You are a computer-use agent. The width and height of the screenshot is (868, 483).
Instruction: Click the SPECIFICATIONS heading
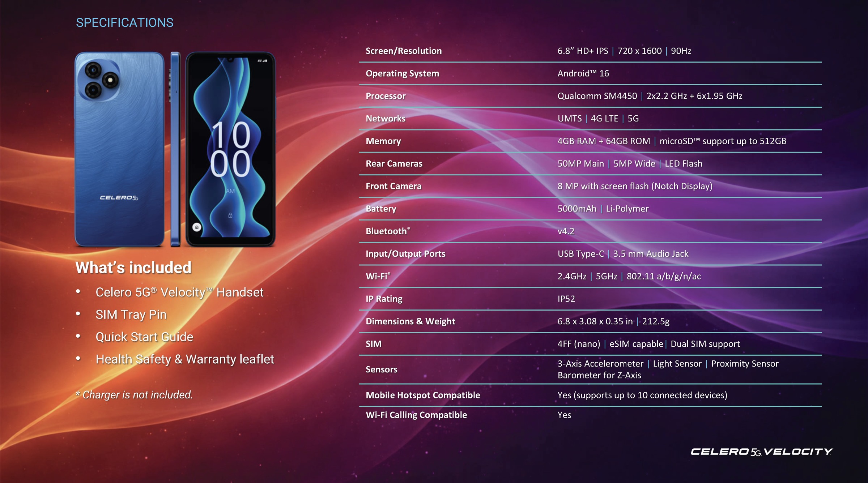coord(125,23)
